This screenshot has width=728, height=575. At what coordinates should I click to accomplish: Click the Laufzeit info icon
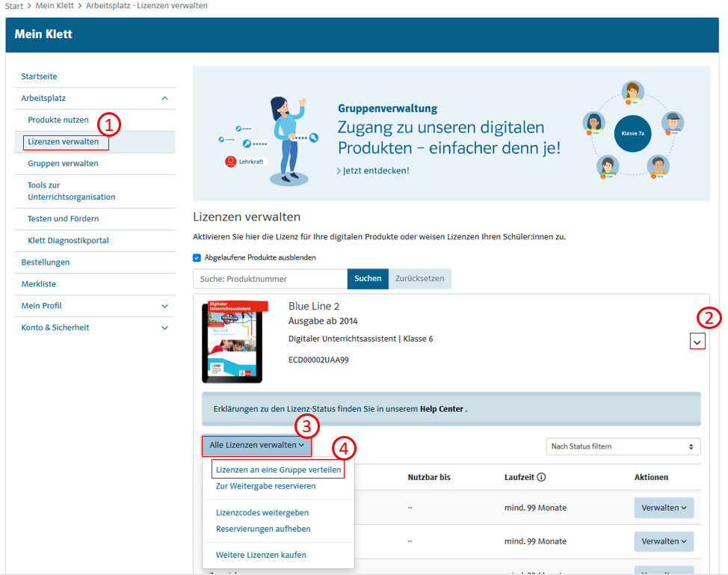point(541,477)
